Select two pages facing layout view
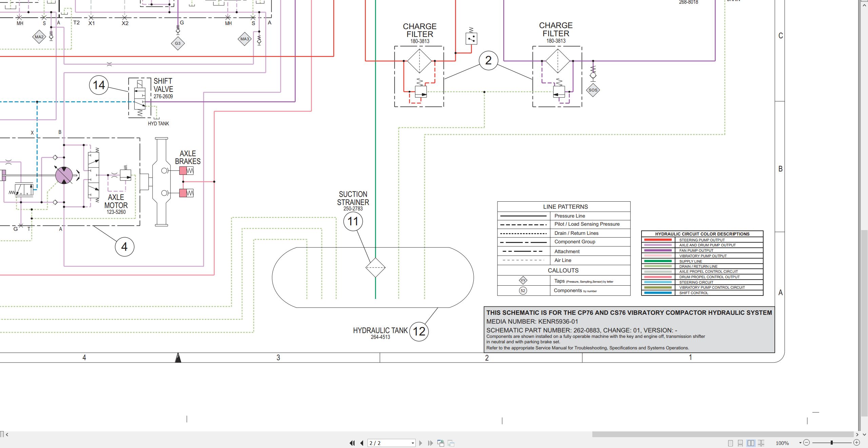This screenshot has width=868, height=448. [x=751, y=443]
